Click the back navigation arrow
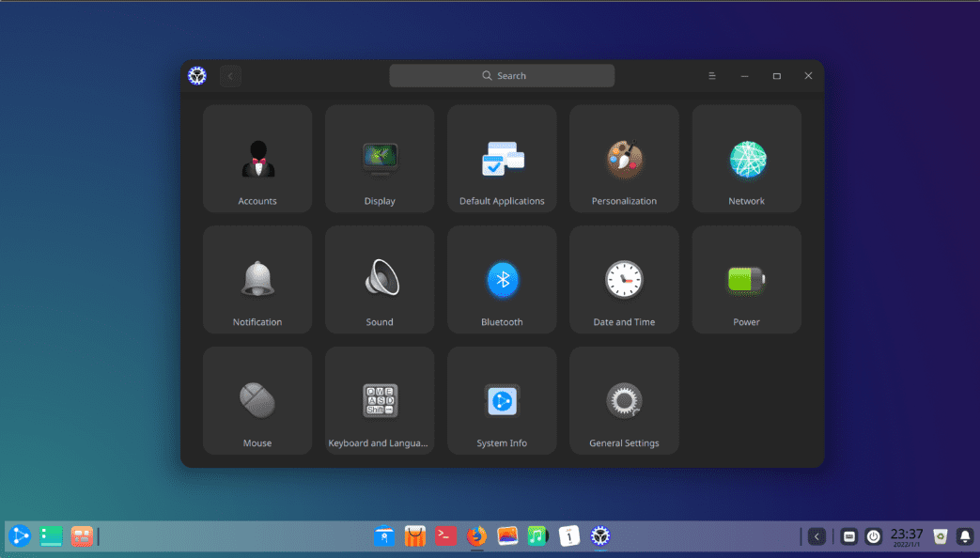This screenshot has height=558, width=980. pyautogui.click(x=230, y=75)
